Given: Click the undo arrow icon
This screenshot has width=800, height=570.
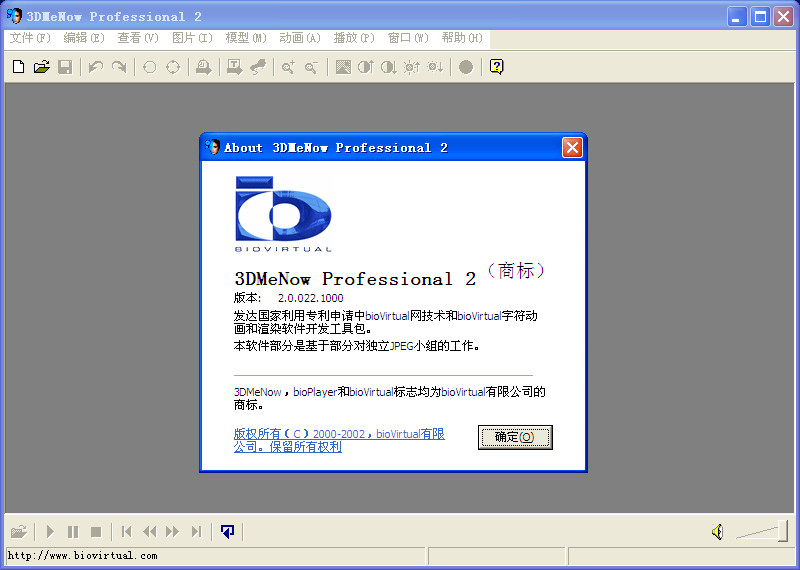Looking at the screenshot, I should 95,67.
